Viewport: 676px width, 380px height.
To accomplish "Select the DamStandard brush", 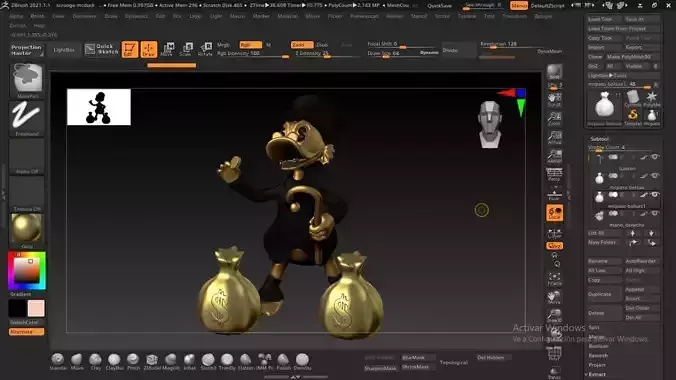I will 302,361.
